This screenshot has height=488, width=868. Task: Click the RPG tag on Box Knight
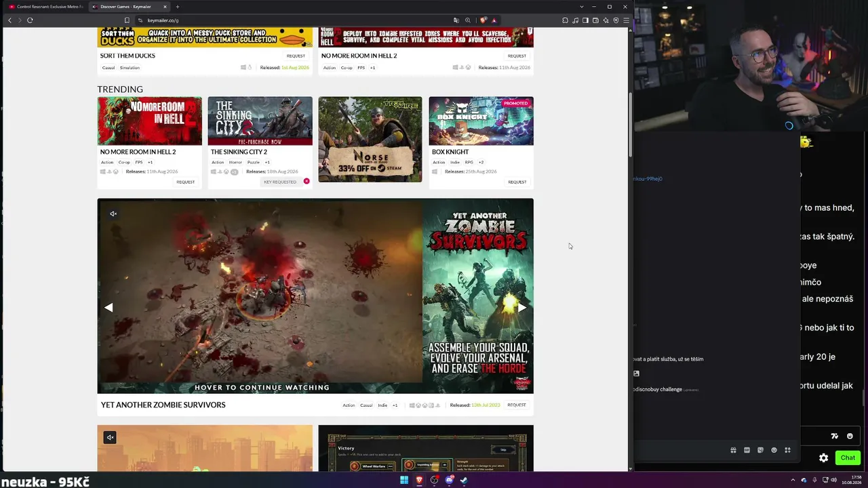tap(469, 162)
